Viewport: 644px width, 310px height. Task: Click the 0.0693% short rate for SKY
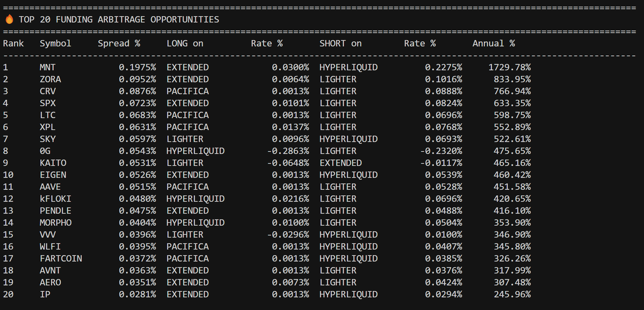(x=444, y=139)
